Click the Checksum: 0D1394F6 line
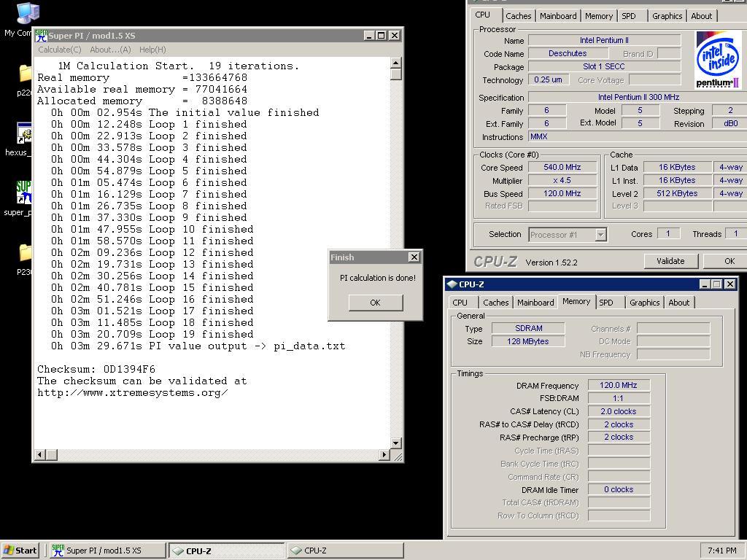The width and height of the screenshot is (747, 560). click(x=96, y=369)
